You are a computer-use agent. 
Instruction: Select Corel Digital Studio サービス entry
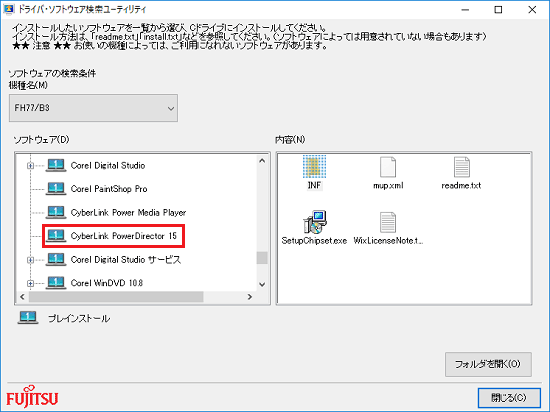tap(126, 260)
